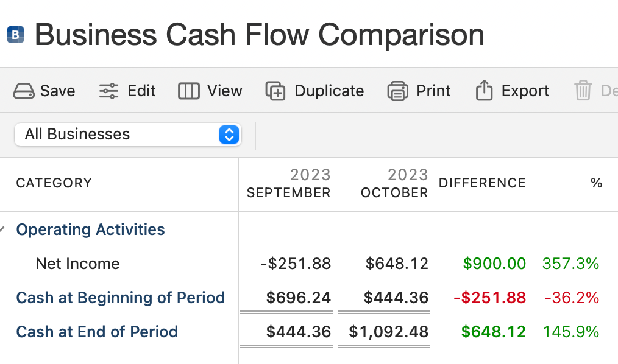Click Cash at End of Period

pyautogui.click(x=97, y=332)
